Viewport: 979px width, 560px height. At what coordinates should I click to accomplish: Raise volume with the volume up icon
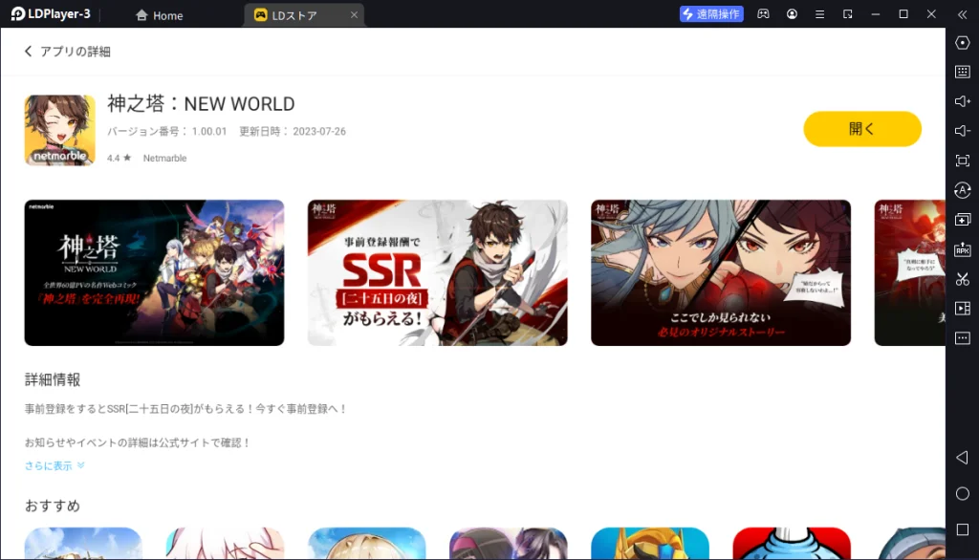point(962,101)
